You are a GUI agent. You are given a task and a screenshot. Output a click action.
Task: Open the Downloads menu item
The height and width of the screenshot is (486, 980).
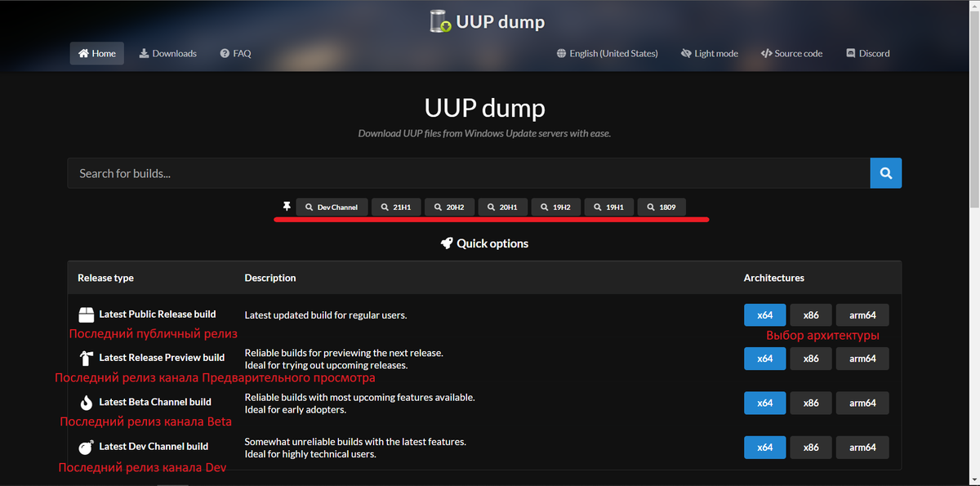167,53
